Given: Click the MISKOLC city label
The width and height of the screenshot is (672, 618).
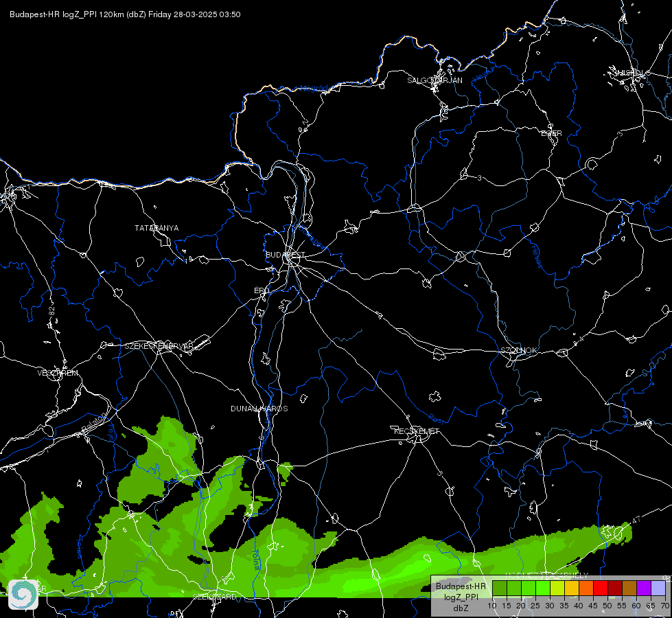Looking at the screenshot, I should coord(632,73).
